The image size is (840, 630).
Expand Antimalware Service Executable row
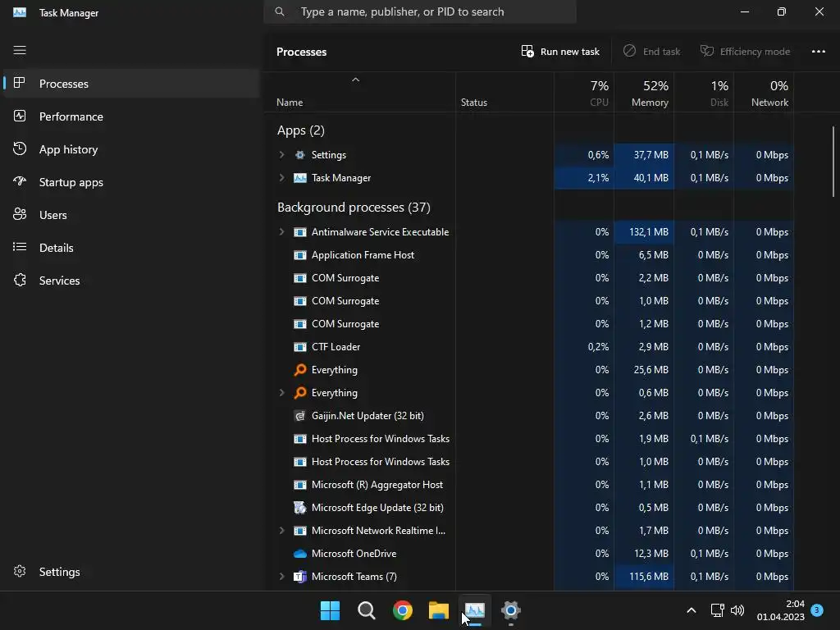[x=282, y=232]
